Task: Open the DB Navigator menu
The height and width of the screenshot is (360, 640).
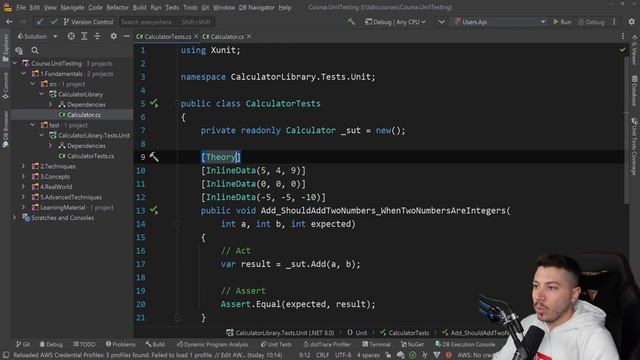Action: point(257,7)
